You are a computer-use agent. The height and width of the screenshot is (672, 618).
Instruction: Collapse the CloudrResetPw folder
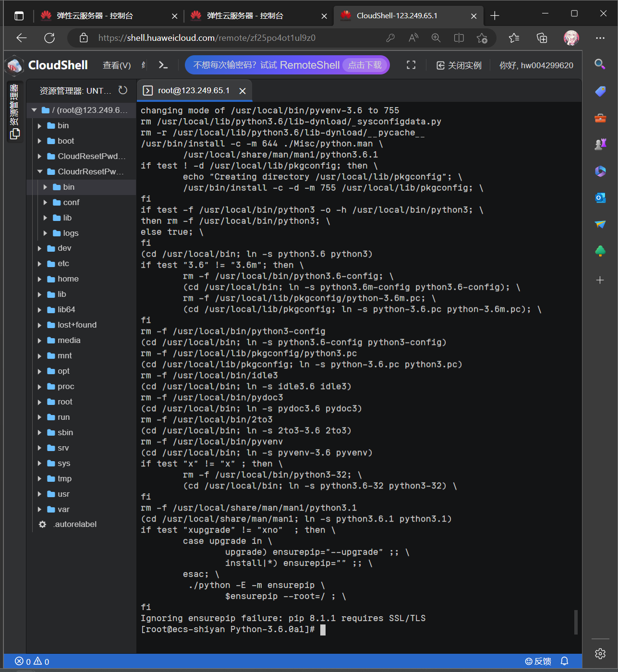(40, 171)
